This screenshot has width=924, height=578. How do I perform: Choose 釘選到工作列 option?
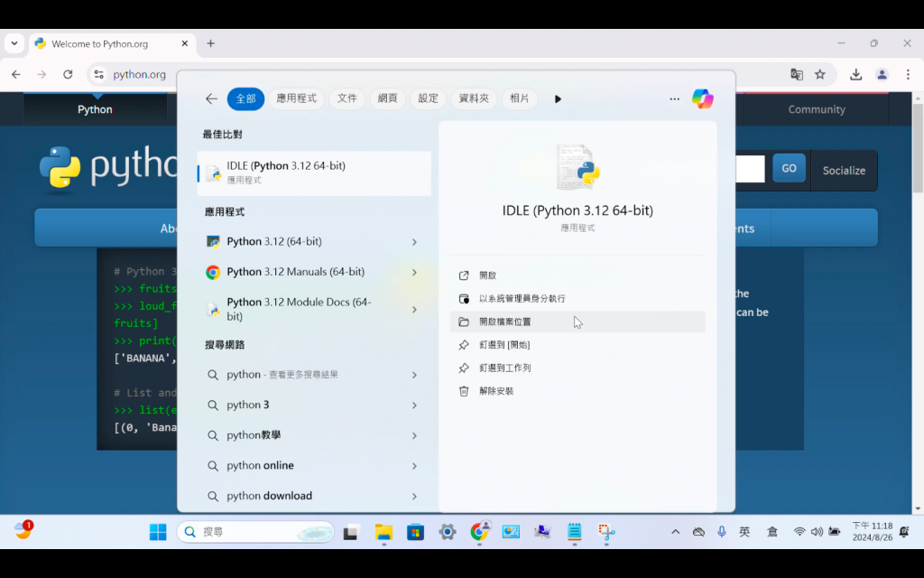tap(577, 368)
